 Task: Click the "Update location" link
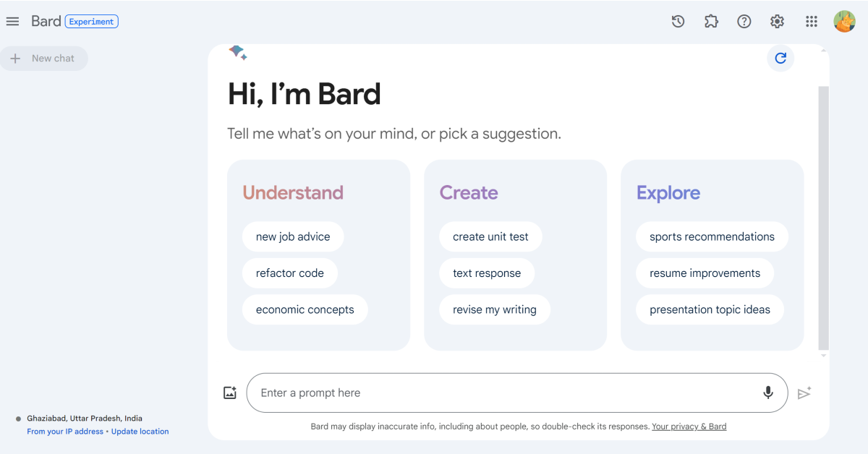pos(140,432)
